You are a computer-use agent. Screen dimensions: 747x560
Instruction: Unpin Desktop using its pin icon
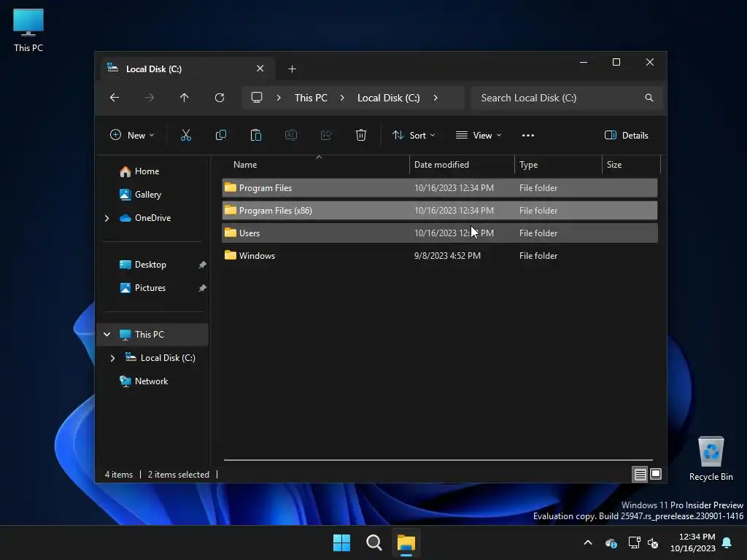(202, 265)
